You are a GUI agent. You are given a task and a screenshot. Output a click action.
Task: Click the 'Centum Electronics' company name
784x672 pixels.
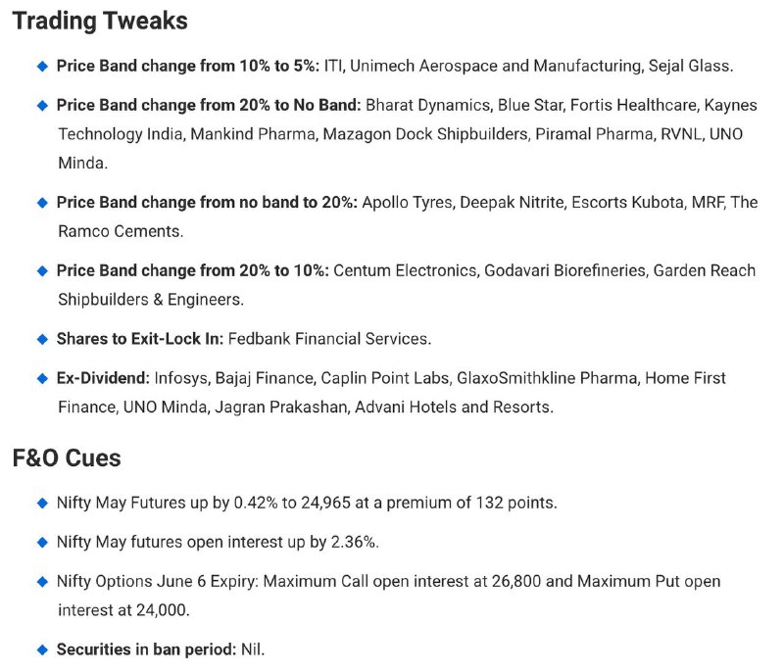point(405,270)
